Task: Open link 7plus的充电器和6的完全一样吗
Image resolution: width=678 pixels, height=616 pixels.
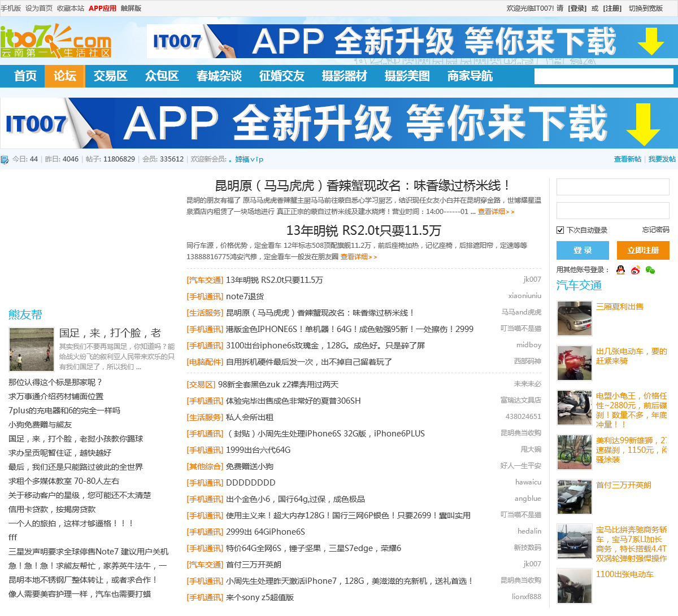Action: (64, 410)
